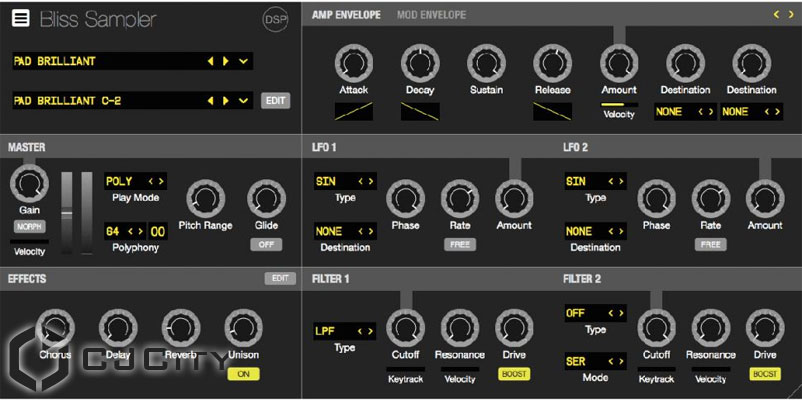Click the Filter 1 Drive knob
The height and width of the screenshot is (400, 802).
(x=515, y=328)
